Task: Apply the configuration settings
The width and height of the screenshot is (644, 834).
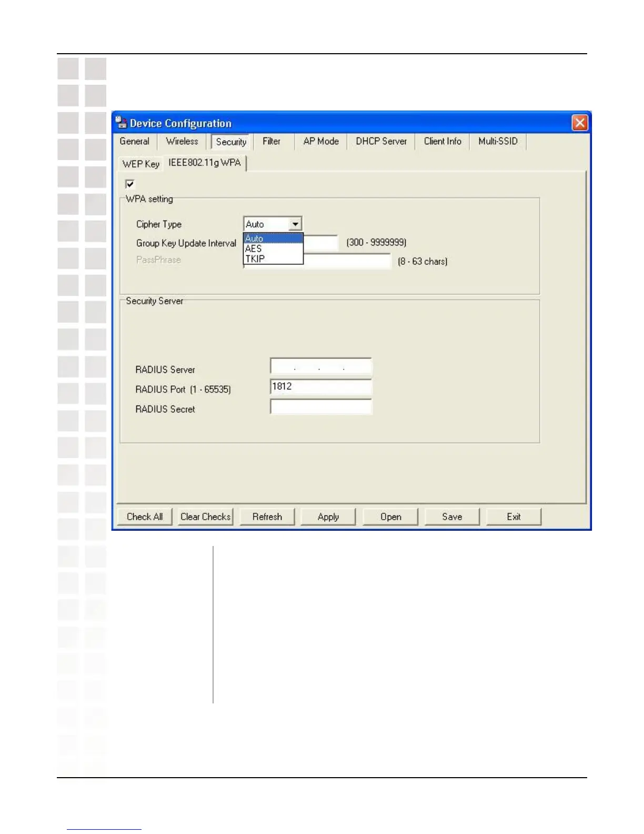Action: (x=328, y=517)
